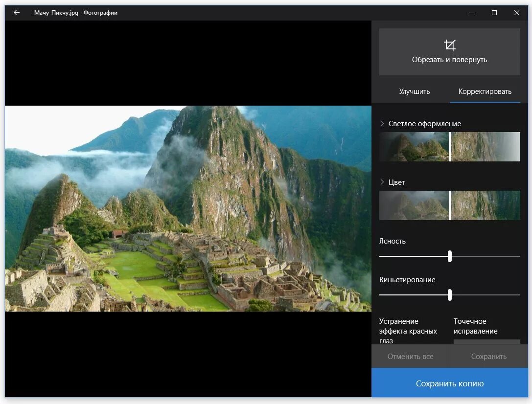Open the Улучшить tab
The height and width of the screenshot is (404, 532).
pyautogui.click(x=414, y=91)
